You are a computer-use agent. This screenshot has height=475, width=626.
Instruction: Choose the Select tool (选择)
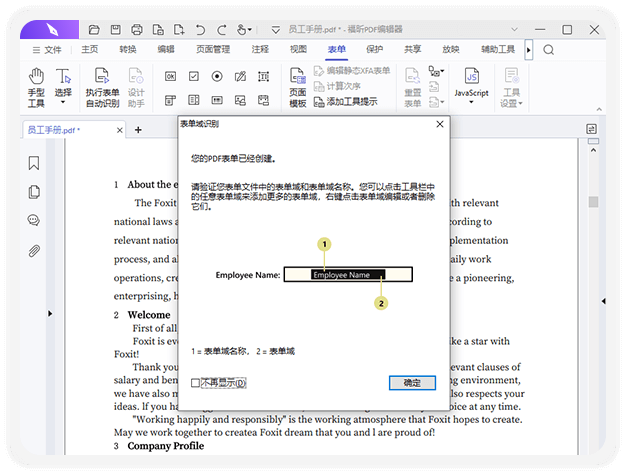pyautogui.click(x=63, y=87)
